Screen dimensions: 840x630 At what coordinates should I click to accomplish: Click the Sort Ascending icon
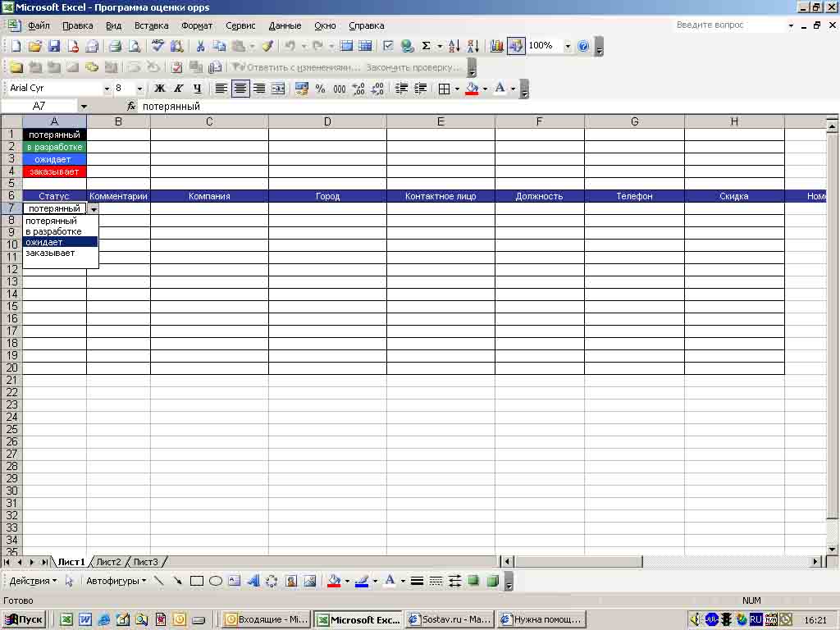pyautogui.click(x=454, y=47)
